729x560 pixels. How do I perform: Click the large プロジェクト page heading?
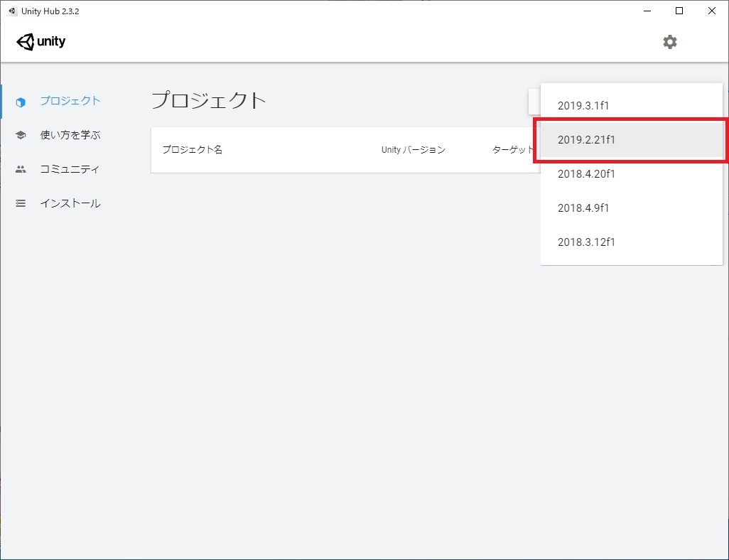(209, 100)
